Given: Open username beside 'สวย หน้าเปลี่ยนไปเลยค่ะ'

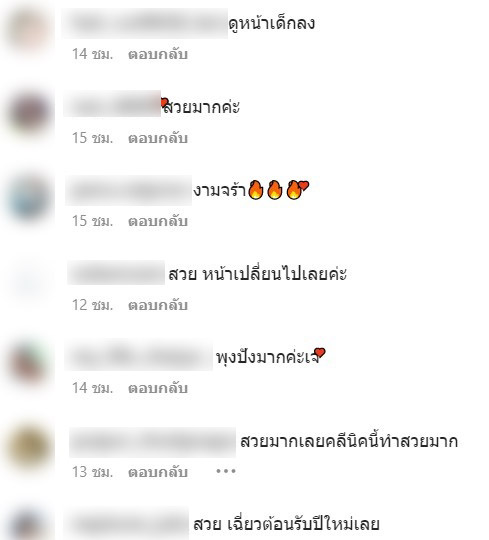Looking at the screenshot, I should point(116,273).
